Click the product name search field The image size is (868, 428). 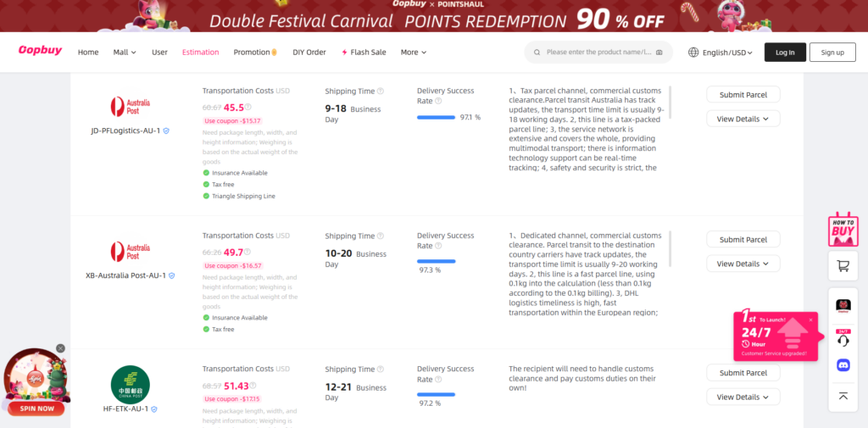(x=598, y=53)
